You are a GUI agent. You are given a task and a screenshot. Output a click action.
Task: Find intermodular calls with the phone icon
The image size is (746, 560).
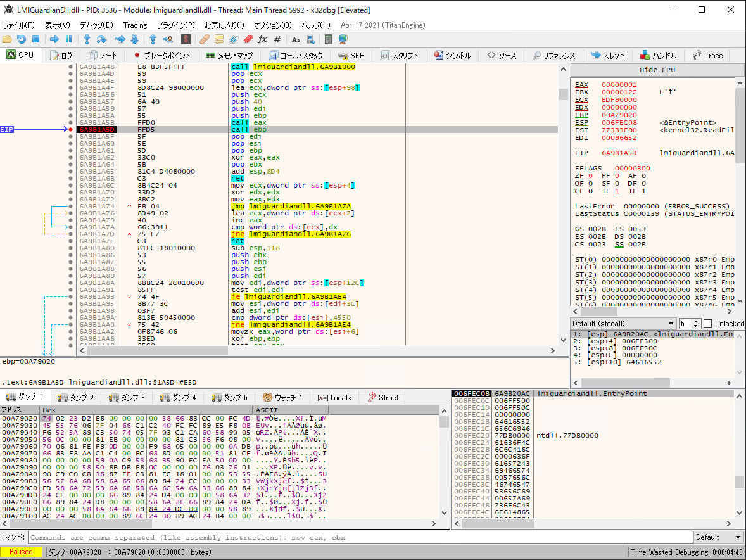tap(311, 39)
